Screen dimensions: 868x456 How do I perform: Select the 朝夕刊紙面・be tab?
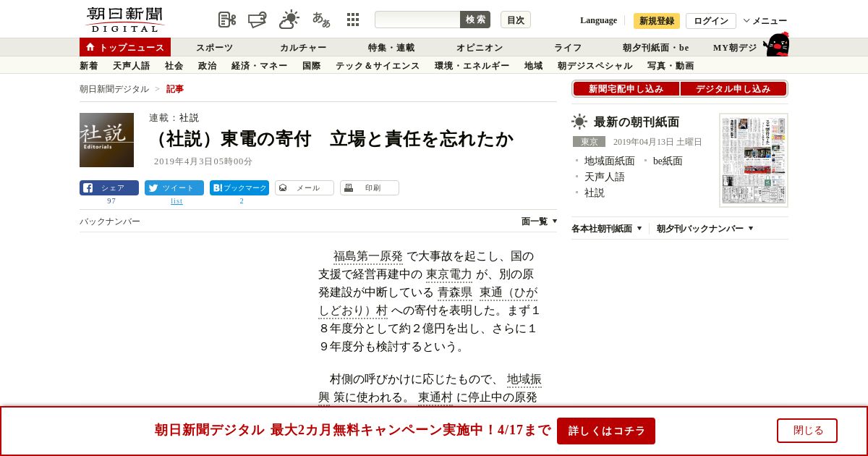[656, 47]
